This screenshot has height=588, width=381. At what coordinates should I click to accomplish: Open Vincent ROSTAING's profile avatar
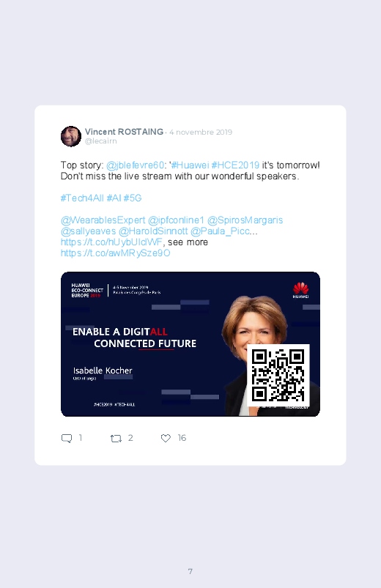click(71, 136)
